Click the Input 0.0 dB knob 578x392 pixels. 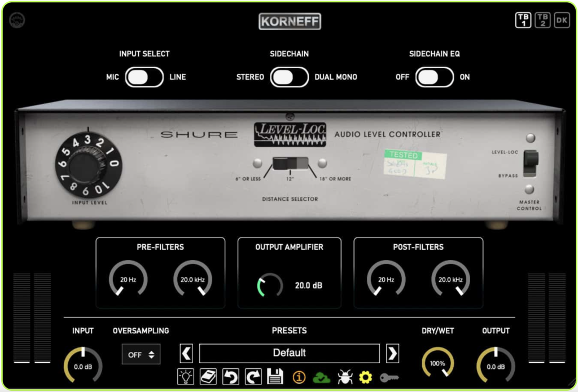[83, 365]
